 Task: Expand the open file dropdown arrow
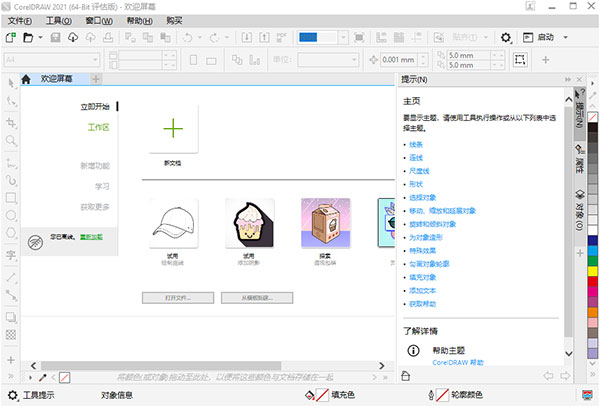[x=41, y=37]
